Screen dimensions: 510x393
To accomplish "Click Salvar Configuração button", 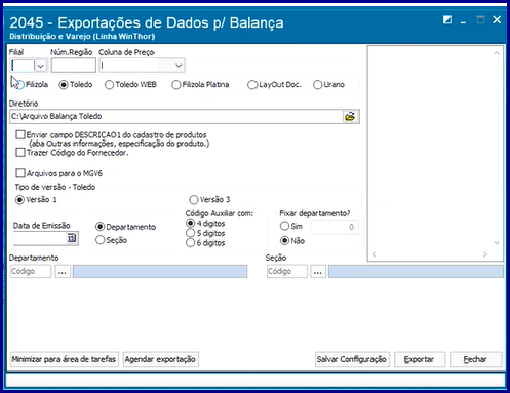I will [x=352, y=359].
